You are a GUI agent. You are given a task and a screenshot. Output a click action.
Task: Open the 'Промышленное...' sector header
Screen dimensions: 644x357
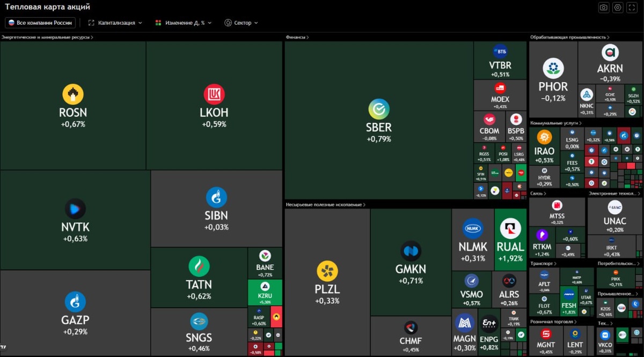(618, 294)
